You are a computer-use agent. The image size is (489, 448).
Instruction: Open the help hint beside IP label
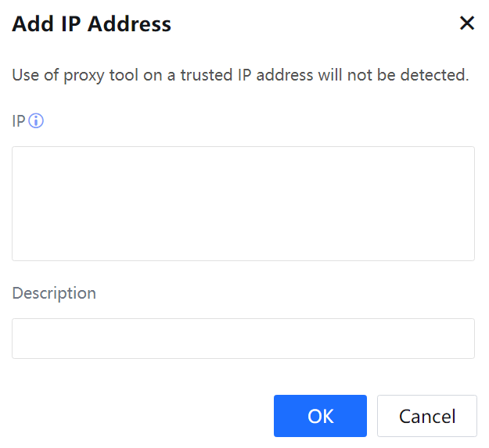[x=36, y=121]
